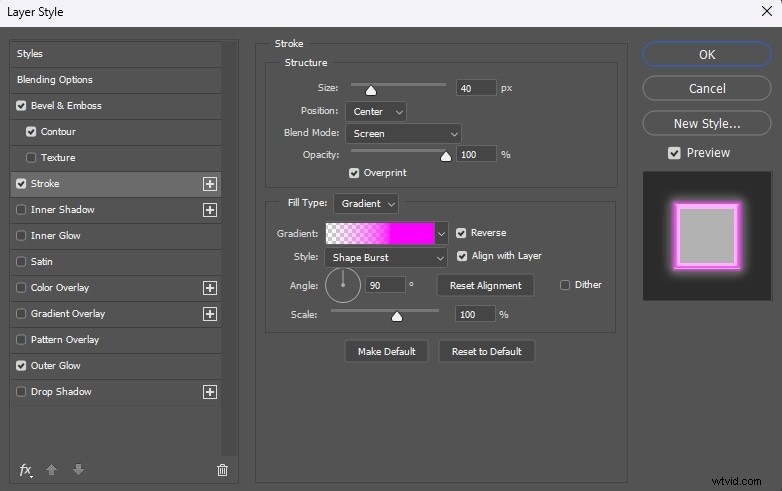Disable the Stroke effect checkbox
Screen dimensions: 782x491
click(x=21, y=183)
